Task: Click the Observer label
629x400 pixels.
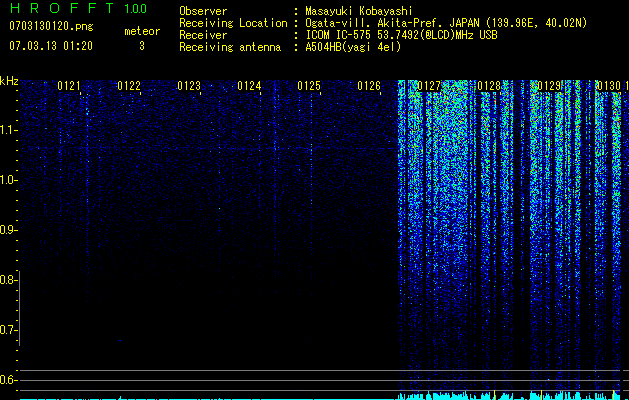Action: [203, 11]
